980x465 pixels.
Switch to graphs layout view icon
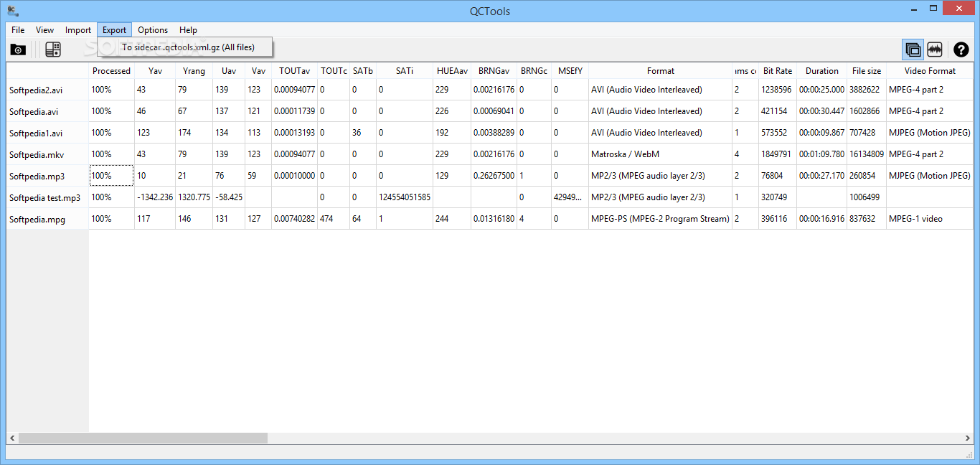[934, 50]
